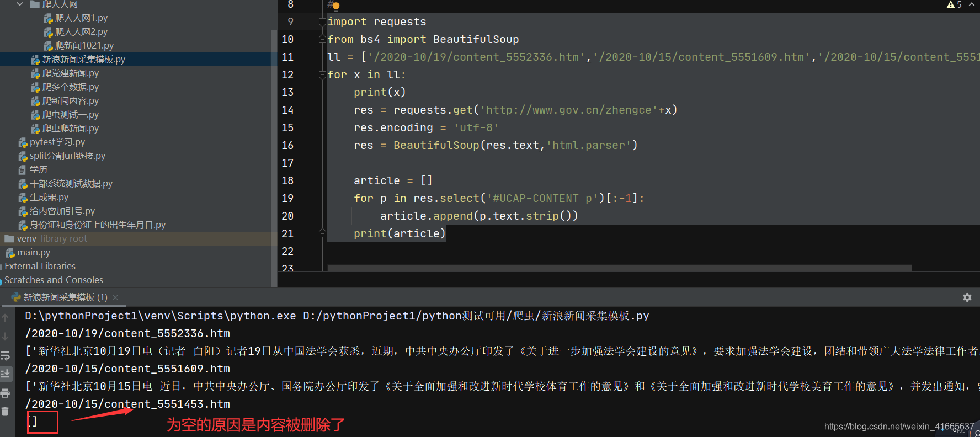Open 身份证和身份证上的出生年月日.py file
The width and height of the screenshot is (980, 437).
pyautogui.click(x=98, y=225)
